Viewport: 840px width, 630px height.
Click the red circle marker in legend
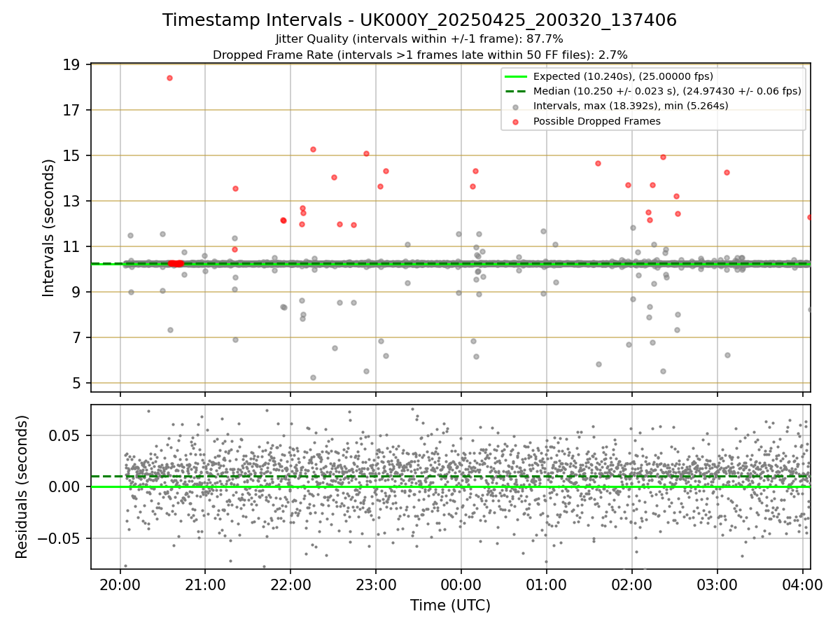pyautogui.click(x=516, y=122)
